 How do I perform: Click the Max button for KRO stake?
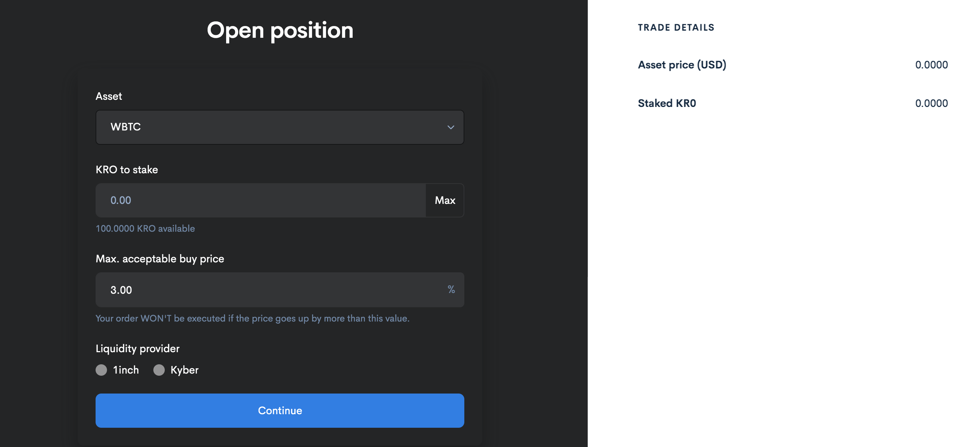pyautogui.click(x=445, y=200)
